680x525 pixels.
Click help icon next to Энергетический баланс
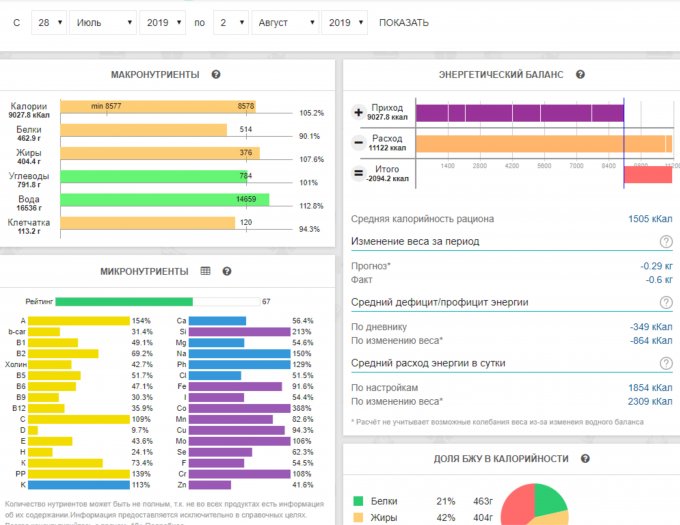coord(580,75)
